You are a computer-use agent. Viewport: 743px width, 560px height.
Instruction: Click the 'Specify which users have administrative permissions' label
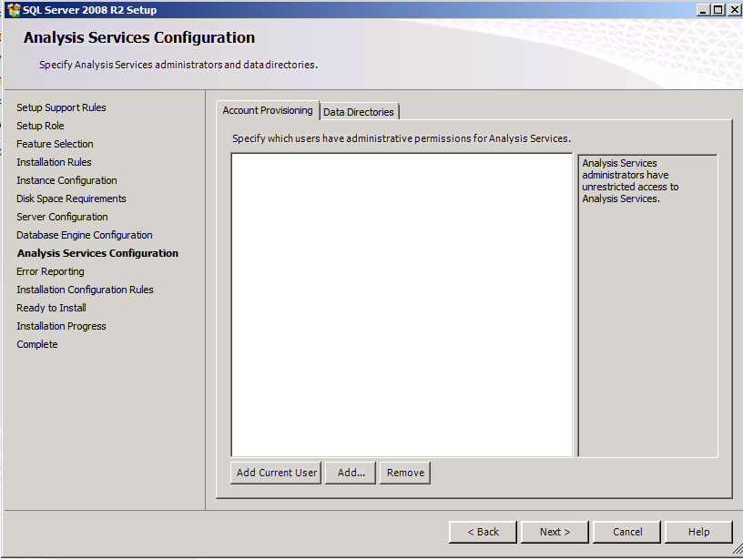402,138
